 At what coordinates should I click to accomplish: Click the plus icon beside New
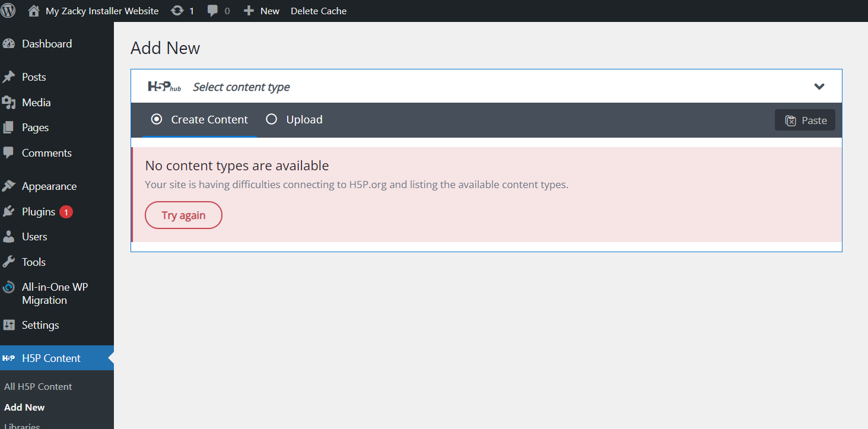249,11
